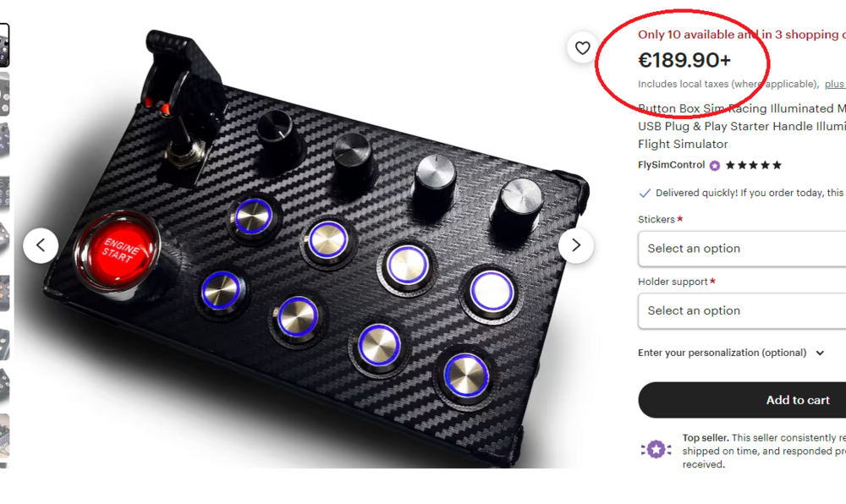Viewport: 846px width, 504px height.
Task: Select the last visible gallery thumbnail
Action: point(4,436)
